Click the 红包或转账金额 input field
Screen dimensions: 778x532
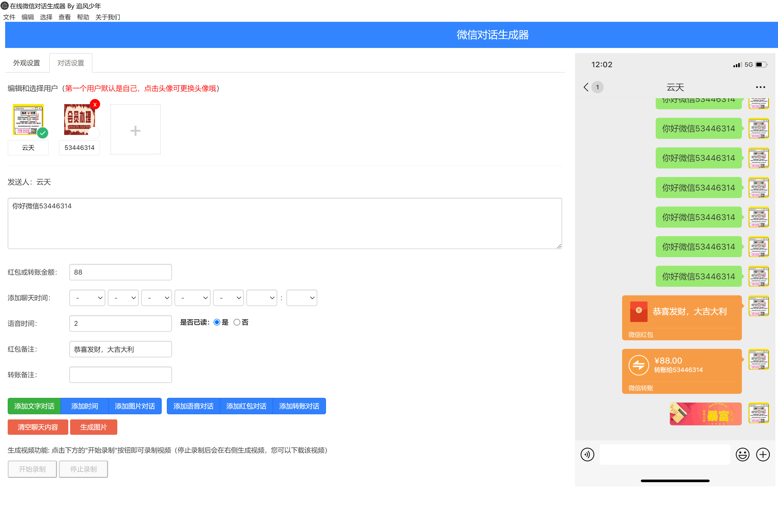121,272
